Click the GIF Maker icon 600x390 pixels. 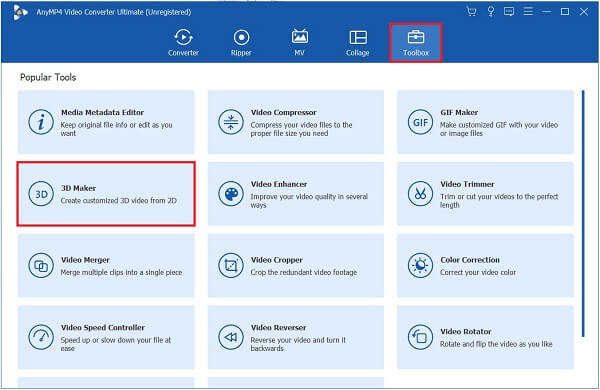[x=420, y=122]
